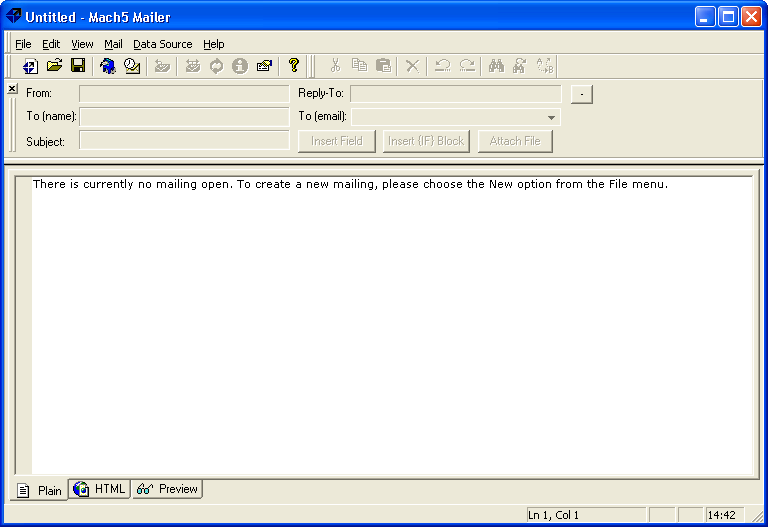Open the Data Source menu
This screenshot has width=768, height=527.
tap(162, 44)
